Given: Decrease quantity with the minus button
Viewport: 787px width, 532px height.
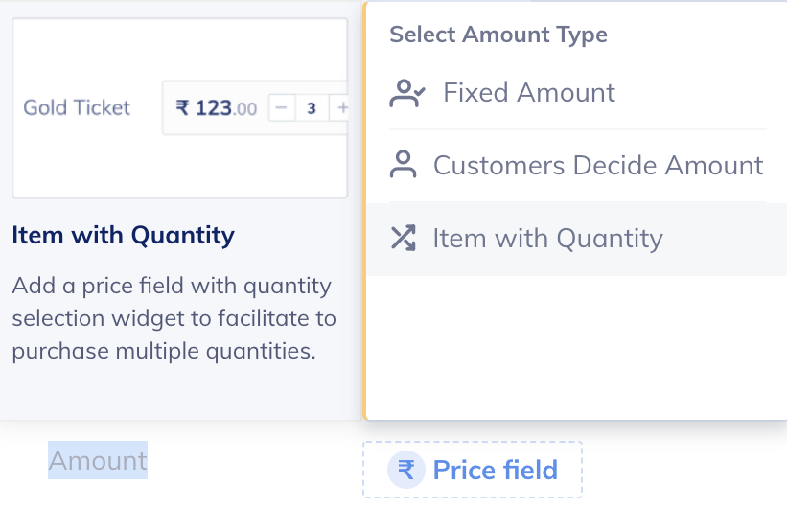Looking at the screenshot, I should tap(282, 108).
